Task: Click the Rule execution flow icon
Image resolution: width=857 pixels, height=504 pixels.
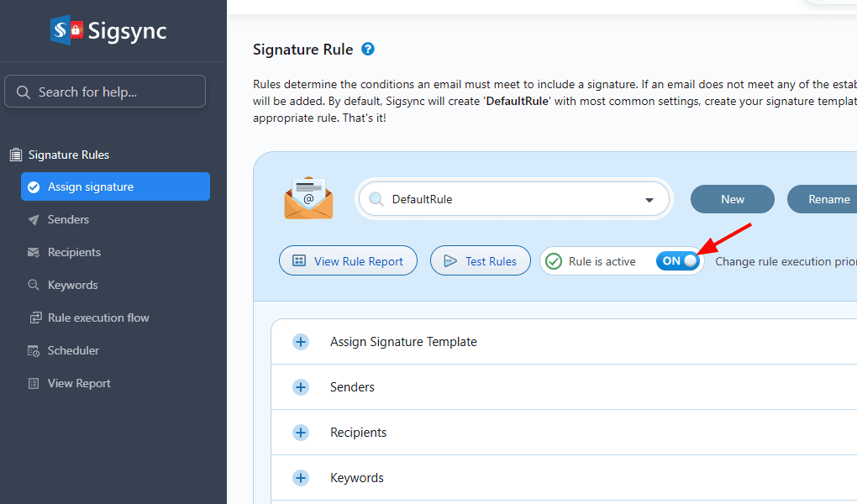Action: [35, 318]
